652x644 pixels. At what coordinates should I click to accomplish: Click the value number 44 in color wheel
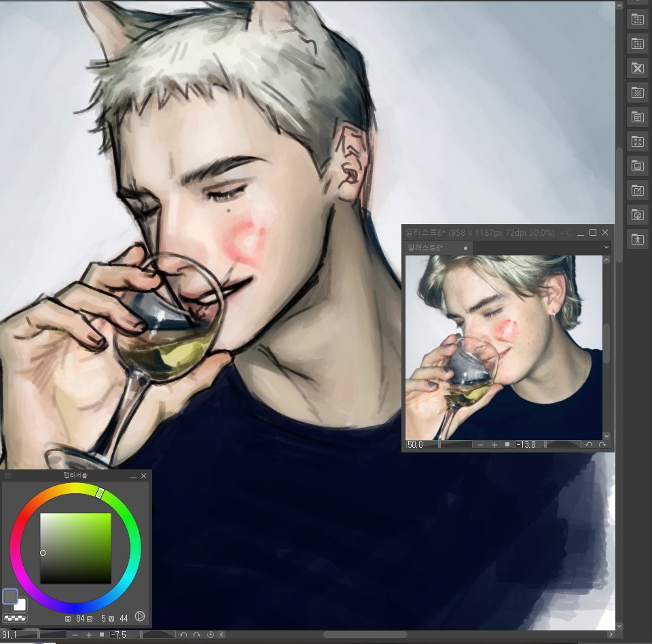click(x=124, y=619)
